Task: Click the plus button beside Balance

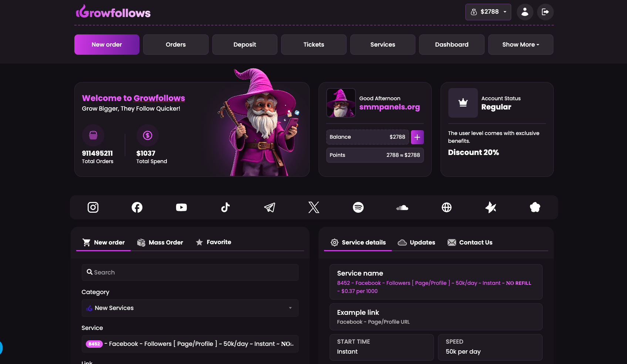Action: (x=417, y=137)
